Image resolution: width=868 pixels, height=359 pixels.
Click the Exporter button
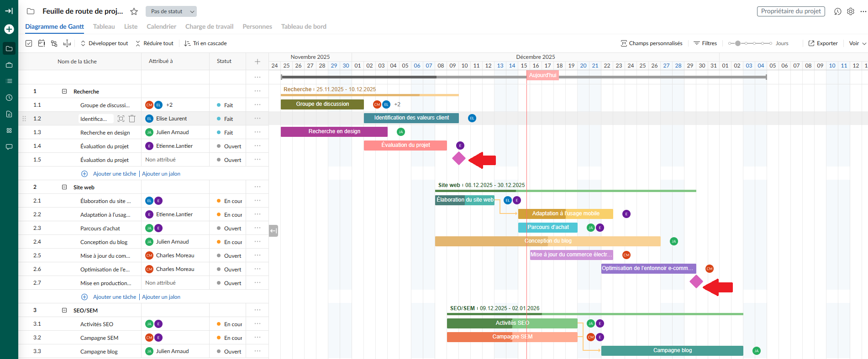coord(823,43)
